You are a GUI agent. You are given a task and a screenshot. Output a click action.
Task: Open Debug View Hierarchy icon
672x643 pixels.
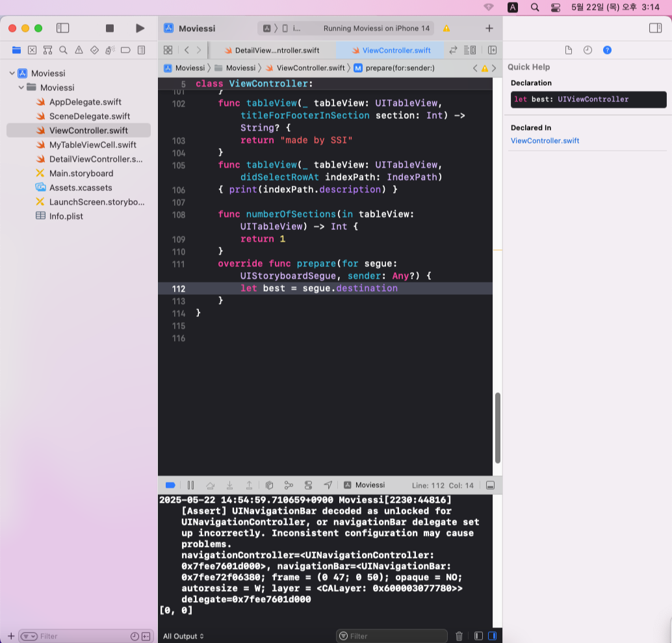click(269, 485)
